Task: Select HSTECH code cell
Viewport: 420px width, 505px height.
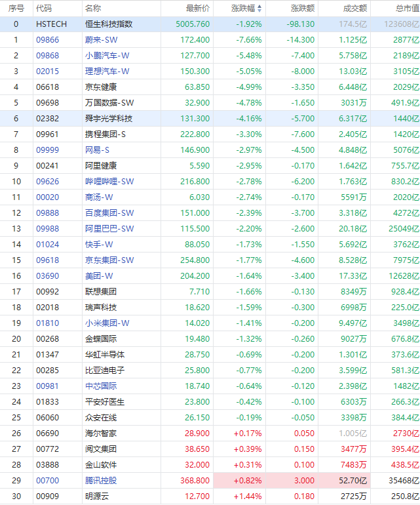Action: coord(52,24)
